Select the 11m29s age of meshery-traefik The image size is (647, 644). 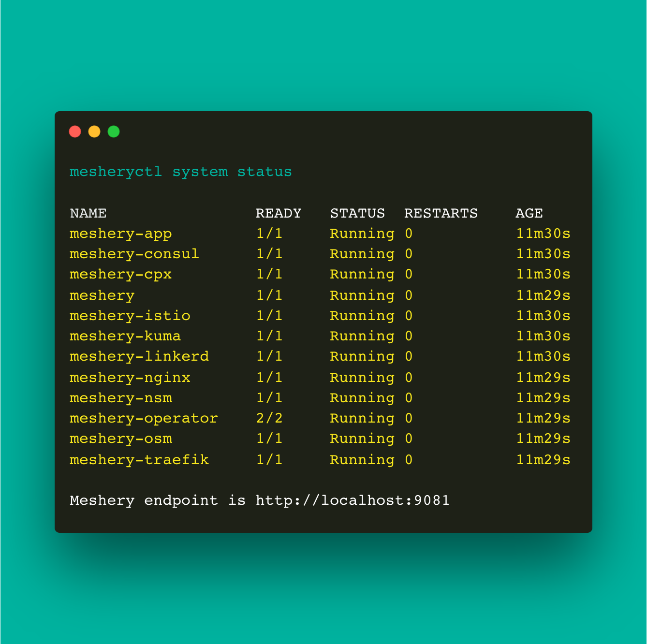[x=543, y=460]
